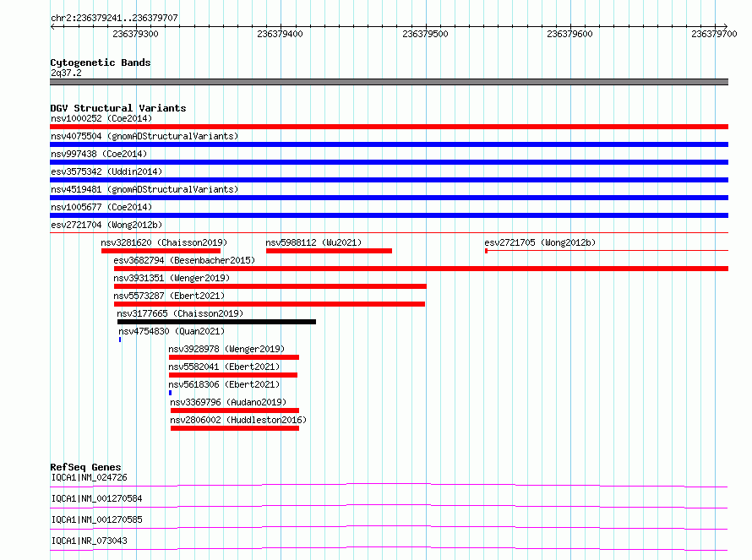Click the black nsv3177665 variant bar

coord(217,322)
